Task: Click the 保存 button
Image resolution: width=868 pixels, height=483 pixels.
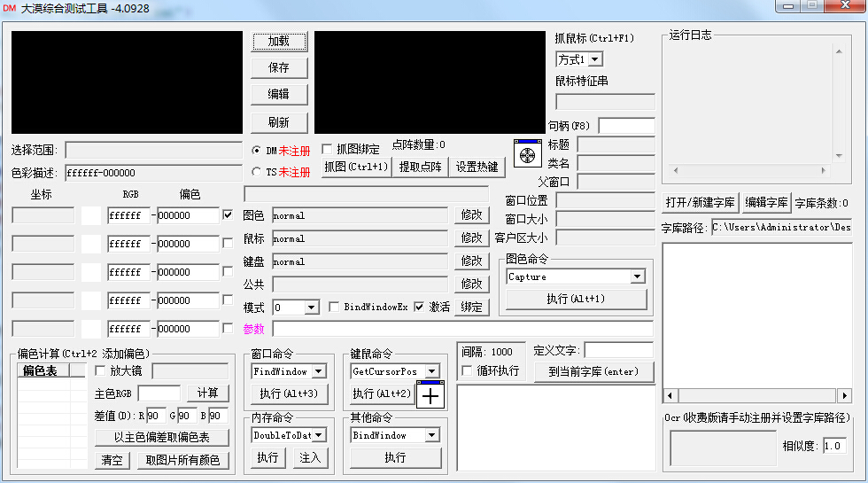Action: click(279, 67)
